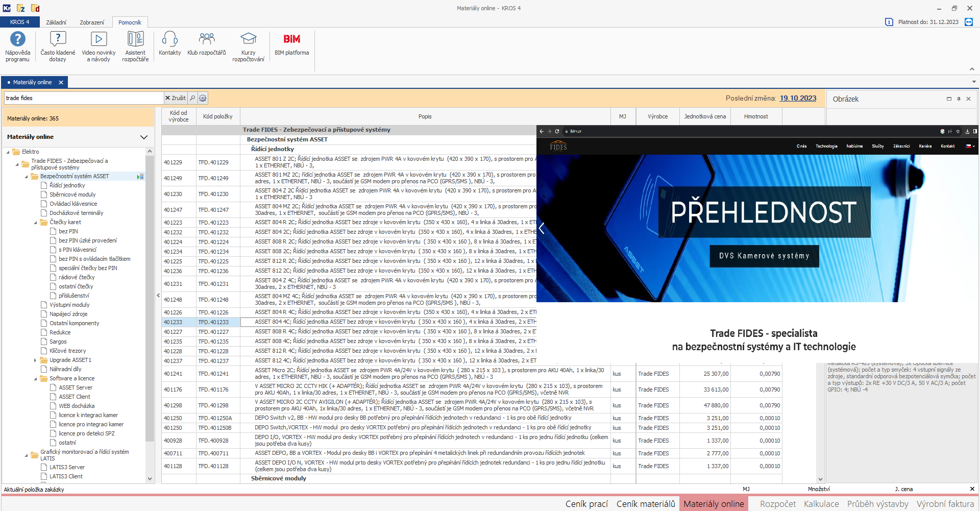The width and height of the screenshot is (980, 511).
Task: Pin the Obrázek panel
Action: tap(959, 99)
